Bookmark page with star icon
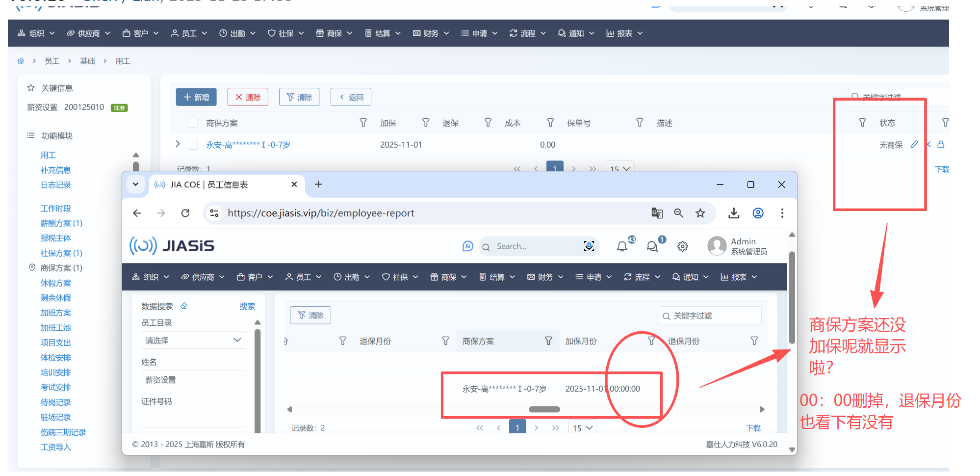The image size is (980, 476). pos(700,213)
